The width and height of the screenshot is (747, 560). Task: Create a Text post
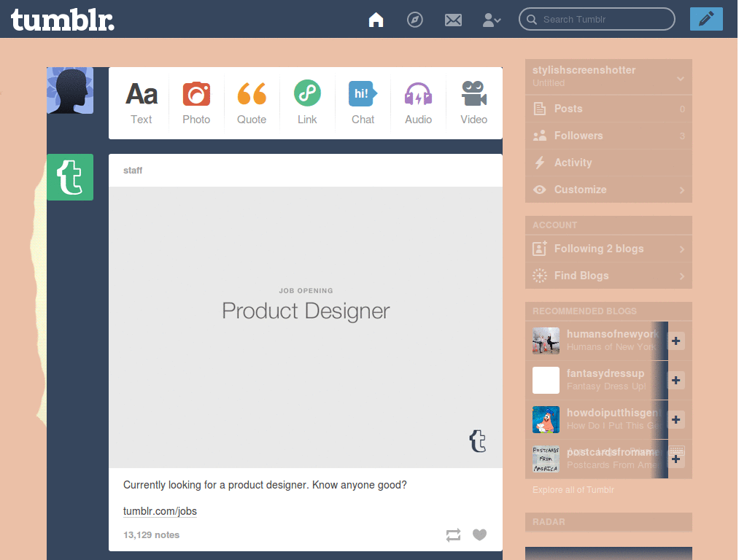click(141, 103)
